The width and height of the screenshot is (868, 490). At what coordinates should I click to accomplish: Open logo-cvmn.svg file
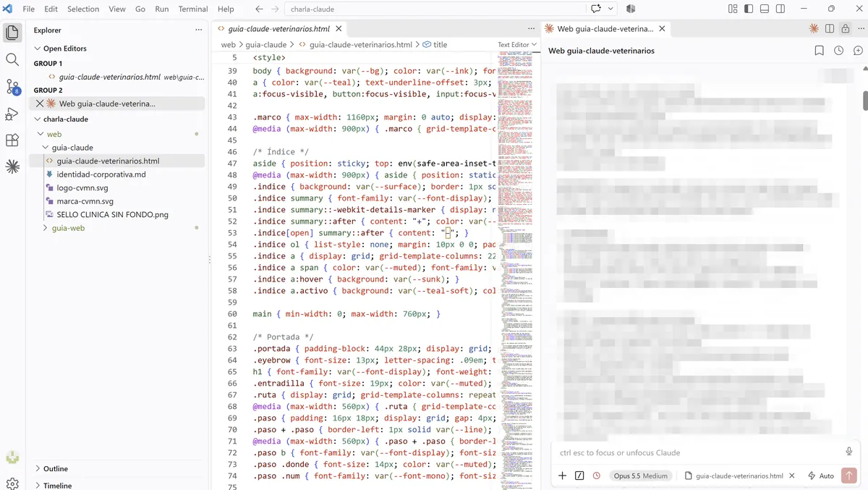pyautogui.click(x=82, y=188)
